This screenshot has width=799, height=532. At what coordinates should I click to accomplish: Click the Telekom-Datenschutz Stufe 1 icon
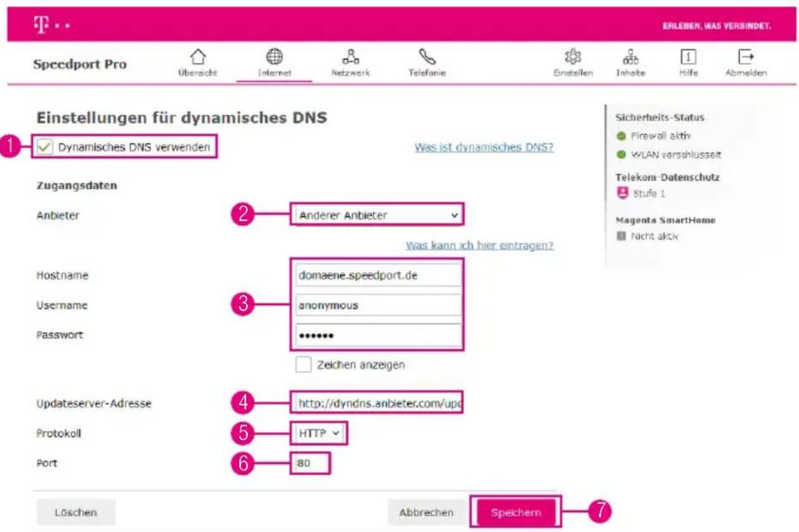click(x=622, y=193)
